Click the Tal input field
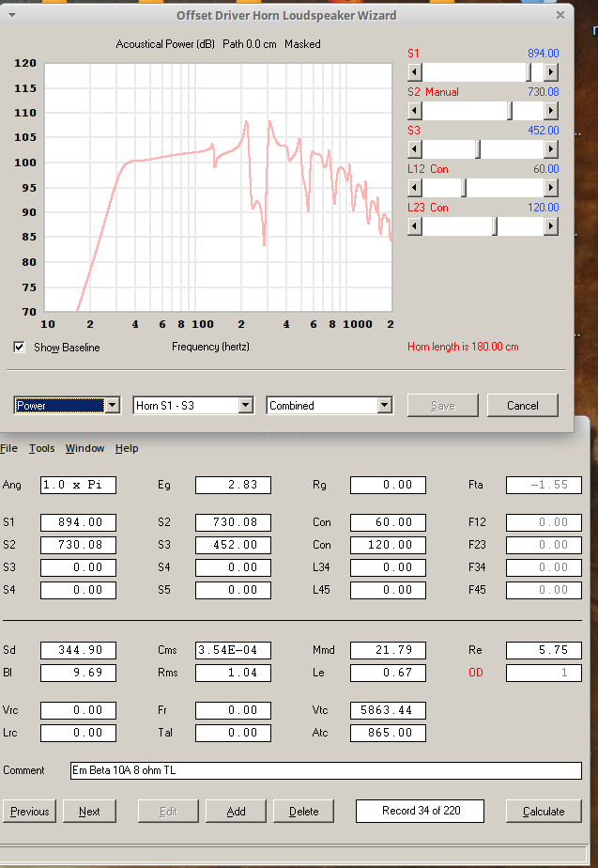 click(x=233, y=733)
